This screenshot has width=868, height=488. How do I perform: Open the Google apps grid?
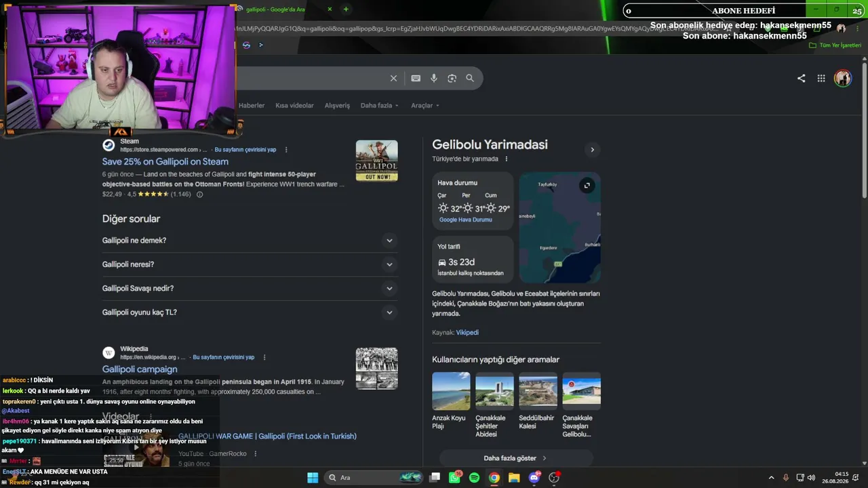pos(821,78)
